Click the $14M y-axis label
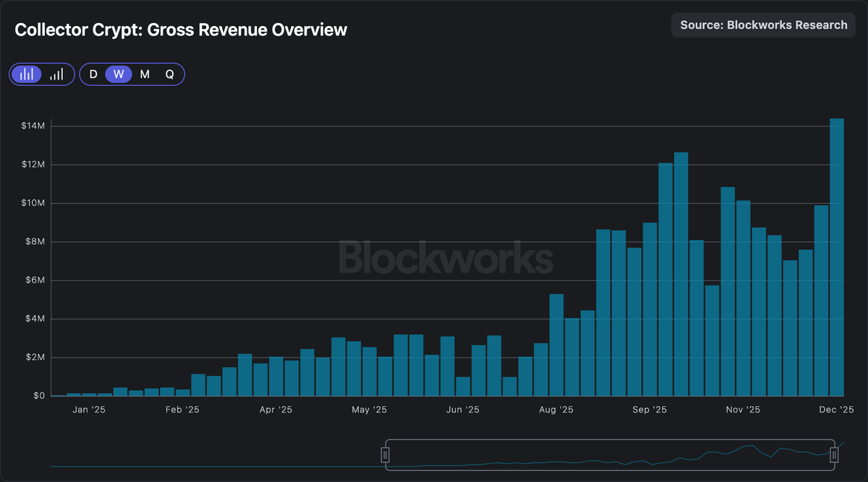 33,126
